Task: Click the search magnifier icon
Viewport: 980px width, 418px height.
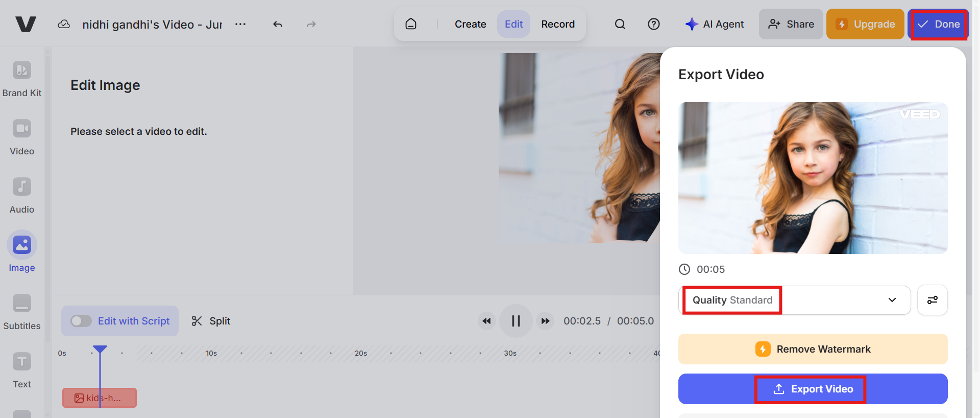Action: click(x=620, y=24)
